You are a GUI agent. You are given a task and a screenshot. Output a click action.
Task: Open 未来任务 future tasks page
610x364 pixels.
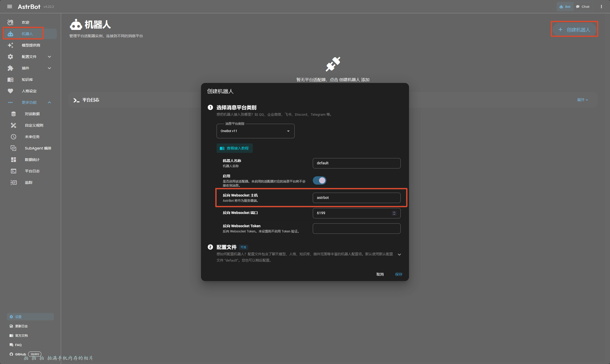32,137
